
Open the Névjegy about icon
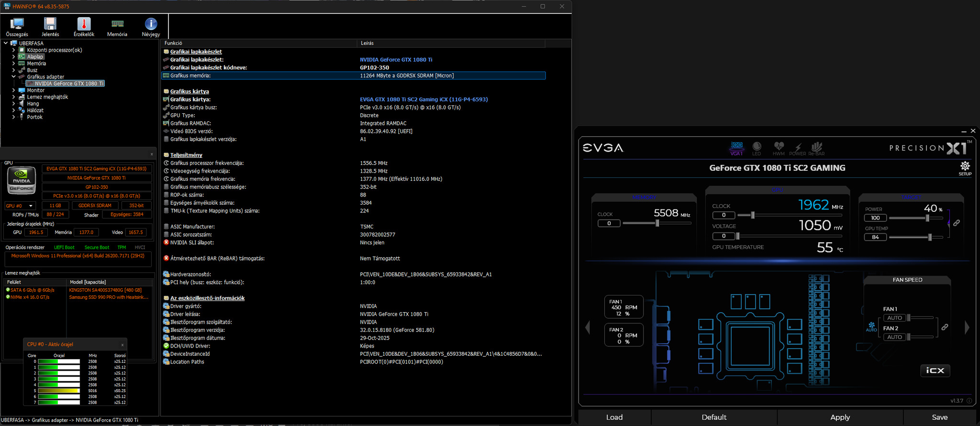151,26
